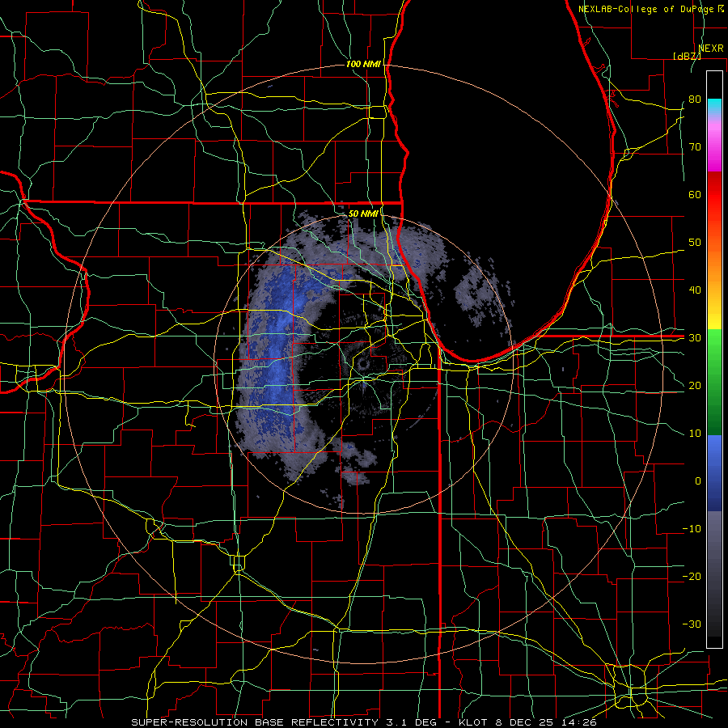Image resolution: width=728 pixels, height=728 pixels.
Task: Click the 50 NMI range ring label
Action: pyautogui.click(x=363, y=214)
